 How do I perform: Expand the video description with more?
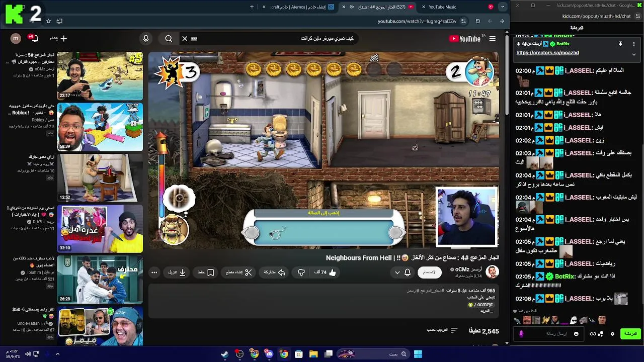tap(487, 311)
